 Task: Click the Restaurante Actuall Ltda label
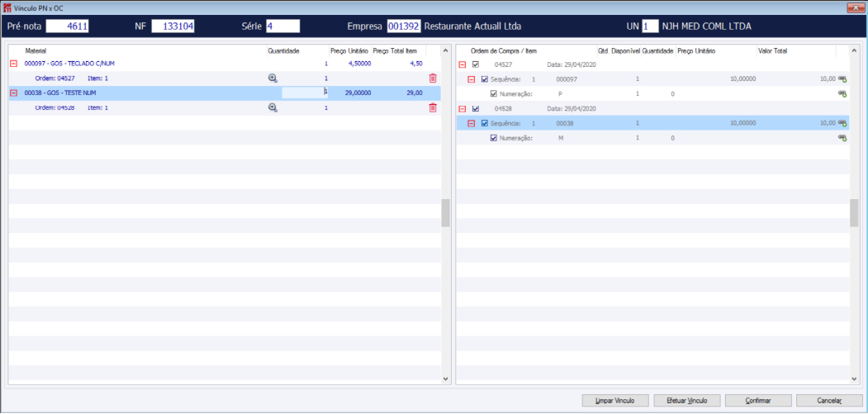click(472, 26)
